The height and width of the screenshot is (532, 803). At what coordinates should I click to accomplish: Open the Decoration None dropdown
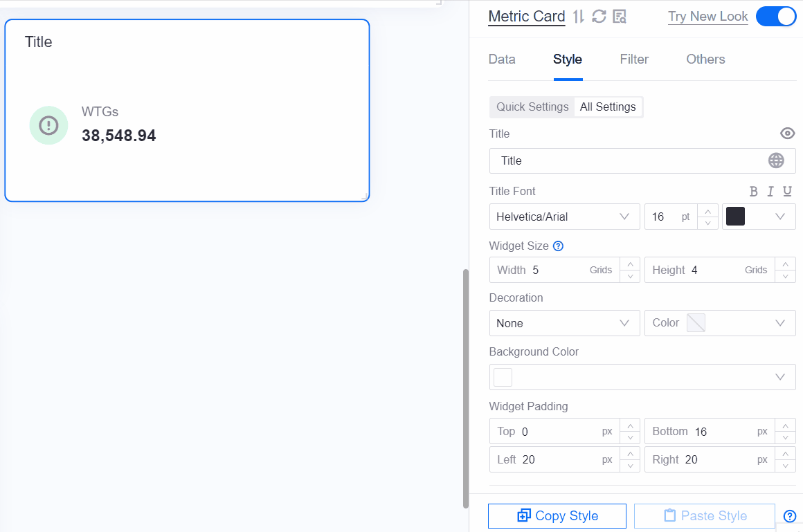[564, 323]
